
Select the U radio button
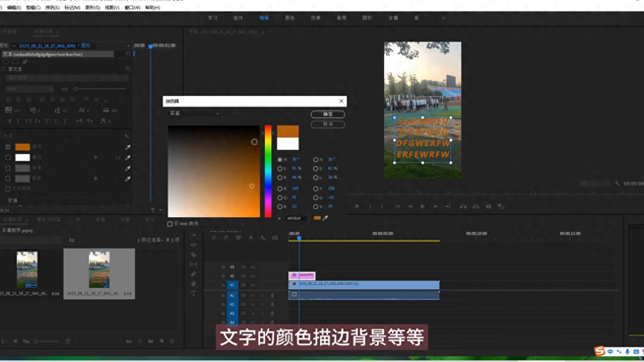point(315,198)
